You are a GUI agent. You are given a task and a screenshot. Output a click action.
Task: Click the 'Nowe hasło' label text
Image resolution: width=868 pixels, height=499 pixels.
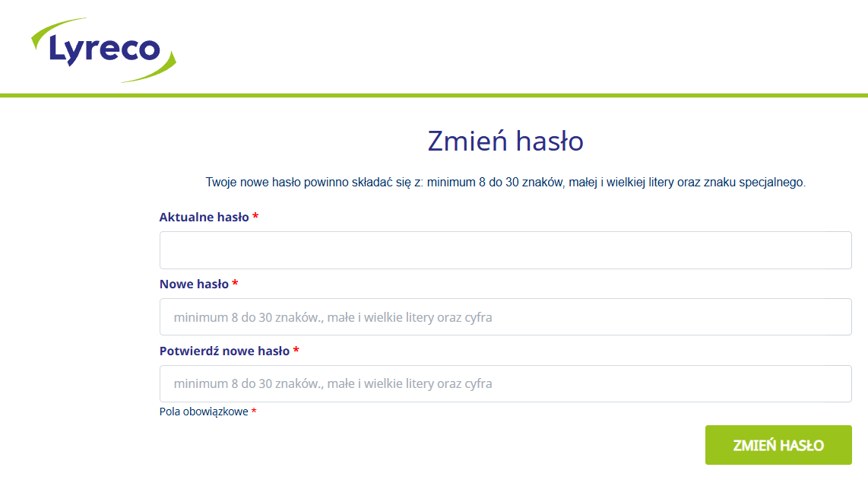pos(192,284)
